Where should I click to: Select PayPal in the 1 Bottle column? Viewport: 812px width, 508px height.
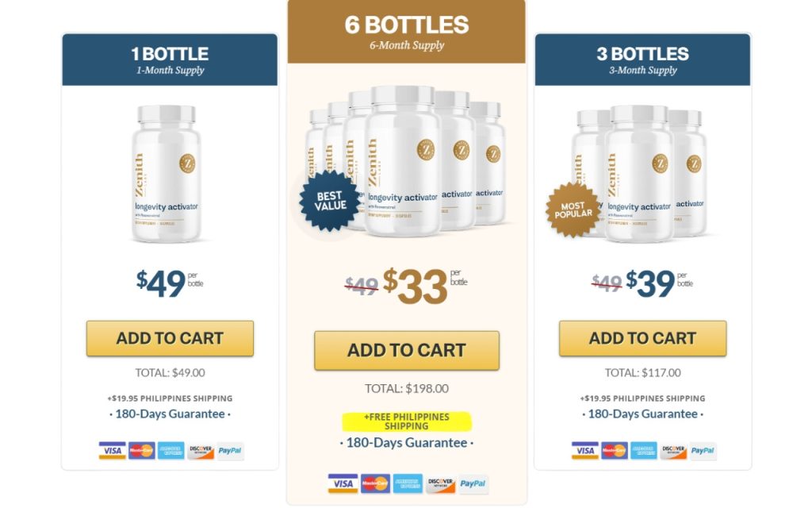(x=228, y=450)
